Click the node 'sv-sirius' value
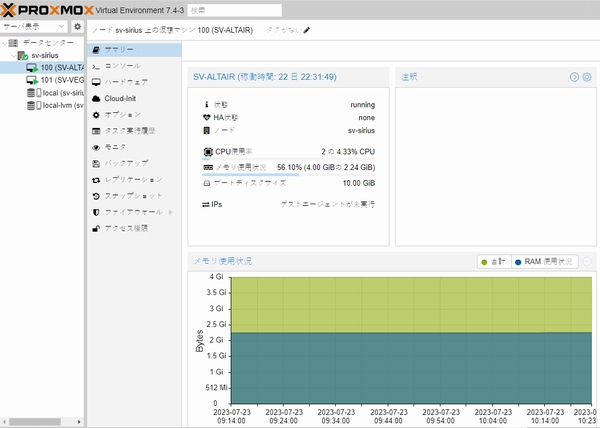This screenshot has width=600, height=428. 361,131
